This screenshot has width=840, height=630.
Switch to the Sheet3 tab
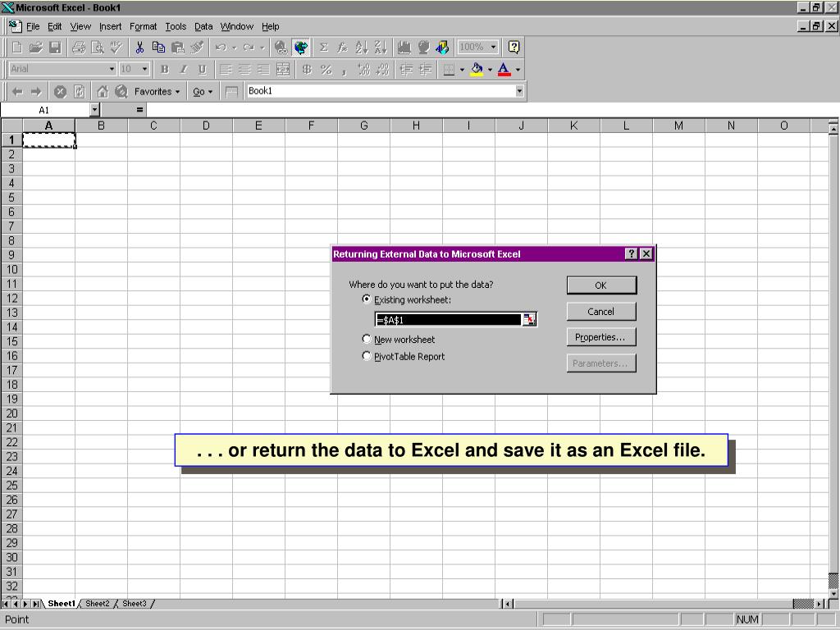134,604
